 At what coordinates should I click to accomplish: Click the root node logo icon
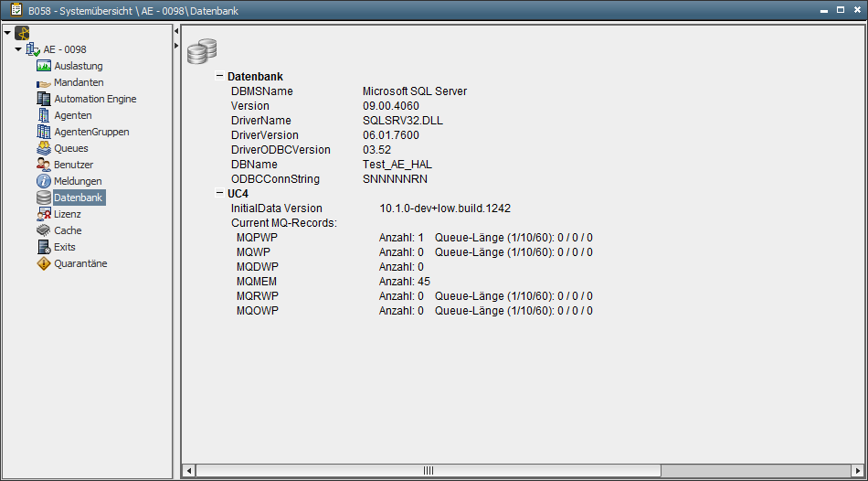(x=22, y=33)
